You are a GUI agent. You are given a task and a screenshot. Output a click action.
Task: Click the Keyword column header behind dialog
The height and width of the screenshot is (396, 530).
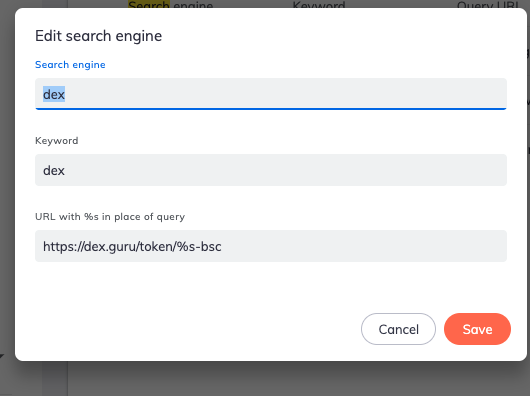click(319, 4)
